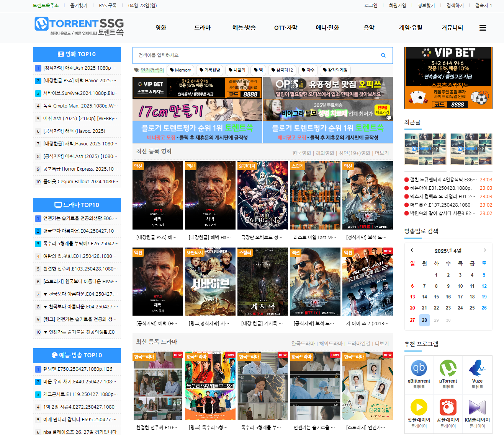Open the VIP BET sidebar banner

tap(448, 78)
